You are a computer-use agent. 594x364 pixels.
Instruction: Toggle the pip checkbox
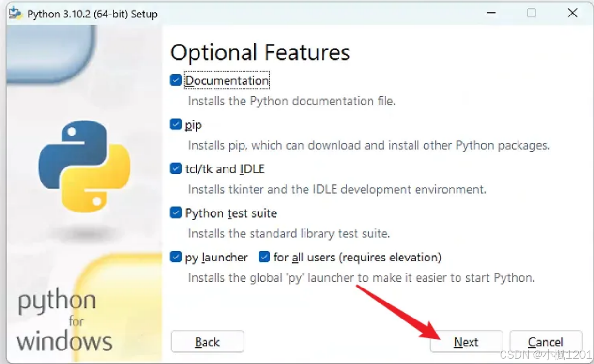(176, 124)
